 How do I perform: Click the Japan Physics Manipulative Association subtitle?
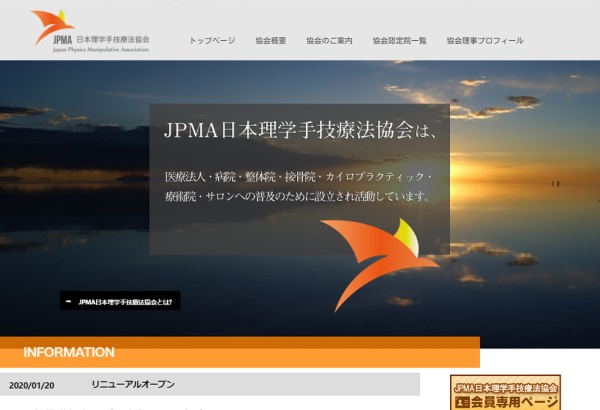(101, 50)
